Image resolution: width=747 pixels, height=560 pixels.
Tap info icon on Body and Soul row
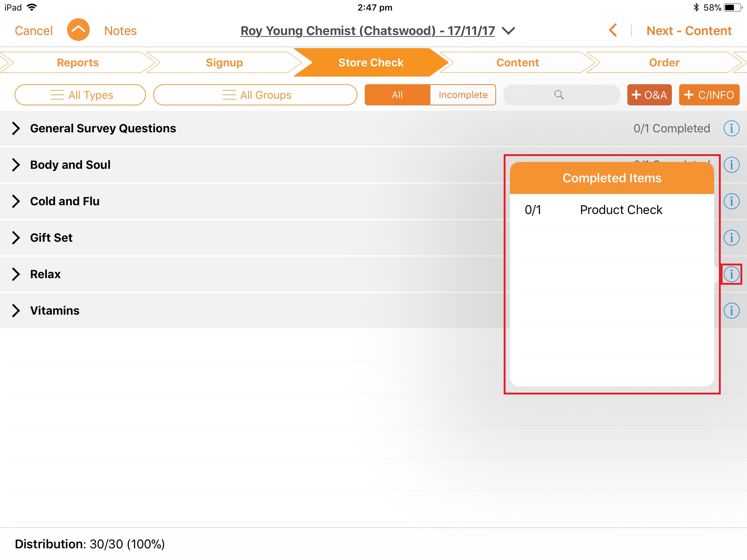731,165
